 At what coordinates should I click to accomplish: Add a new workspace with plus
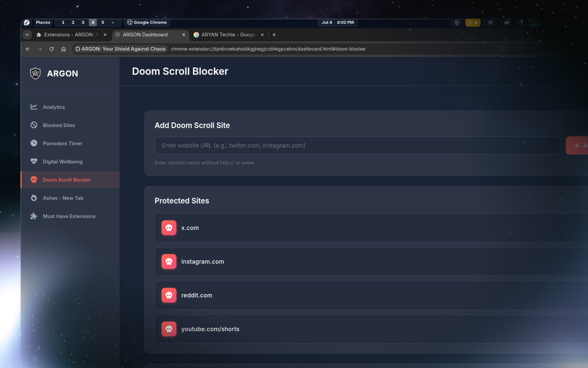pos(113,22)
